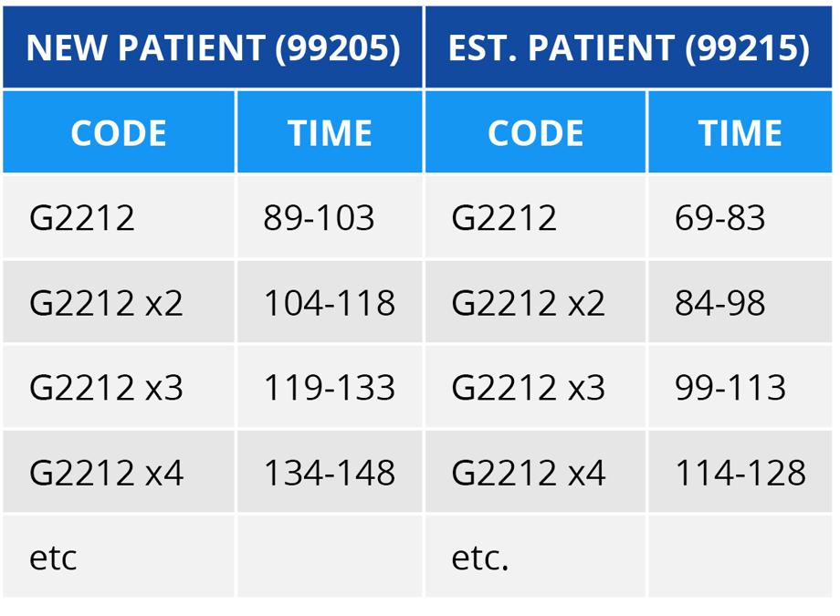Select the first CODE column header
The height and width of the screenshot is (616, 840).
pos(119,133)
